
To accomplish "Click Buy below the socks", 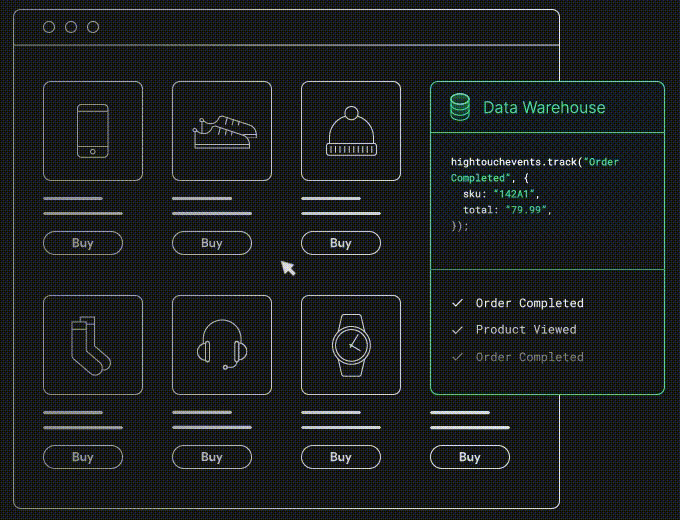I will [83, 457].
